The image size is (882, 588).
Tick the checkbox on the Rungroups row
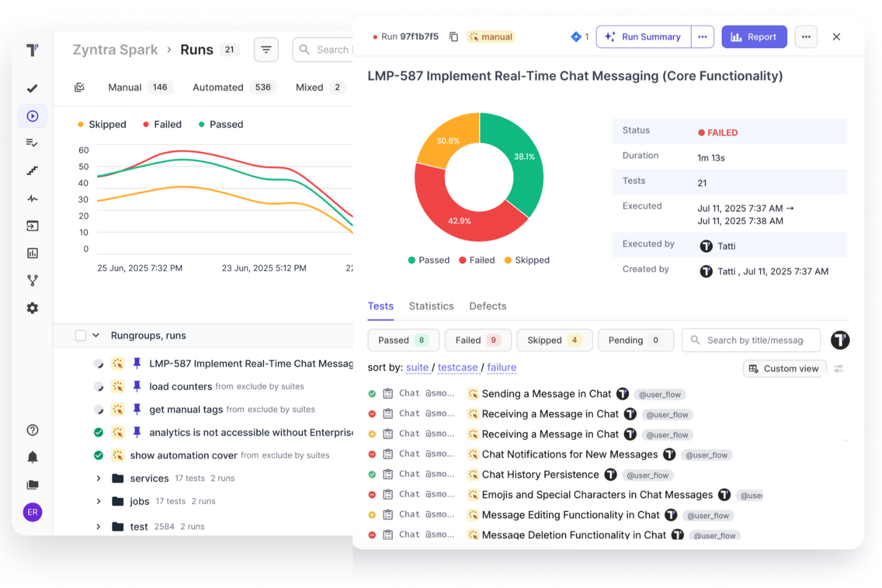(x=80, y=335)
